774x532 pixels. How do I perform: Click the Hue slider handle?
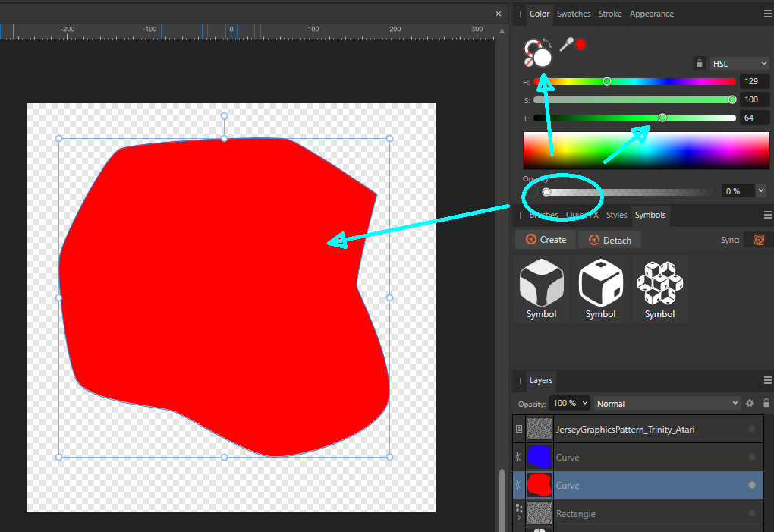click(x=607, y=81)
